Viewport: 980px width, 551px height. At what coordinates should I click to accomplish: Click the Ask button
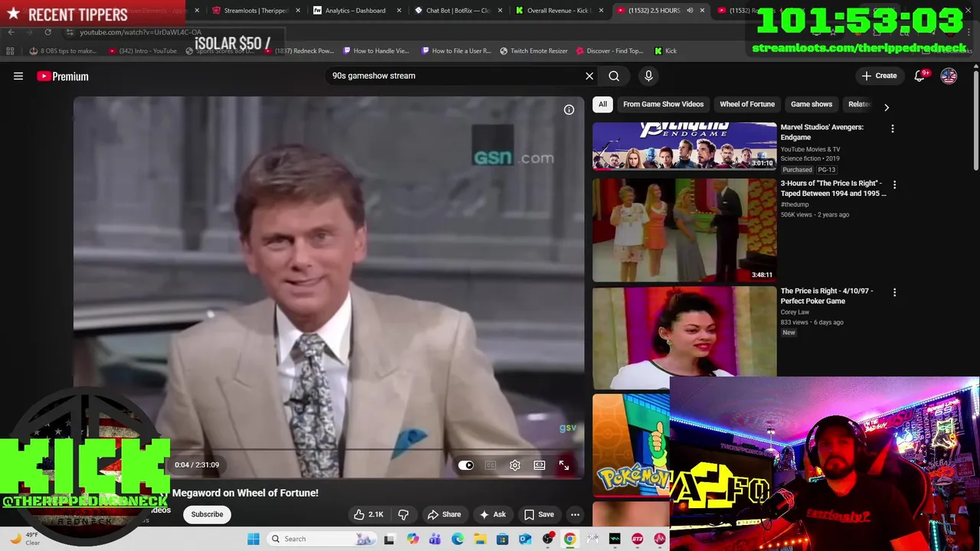[x=492, y=514]
